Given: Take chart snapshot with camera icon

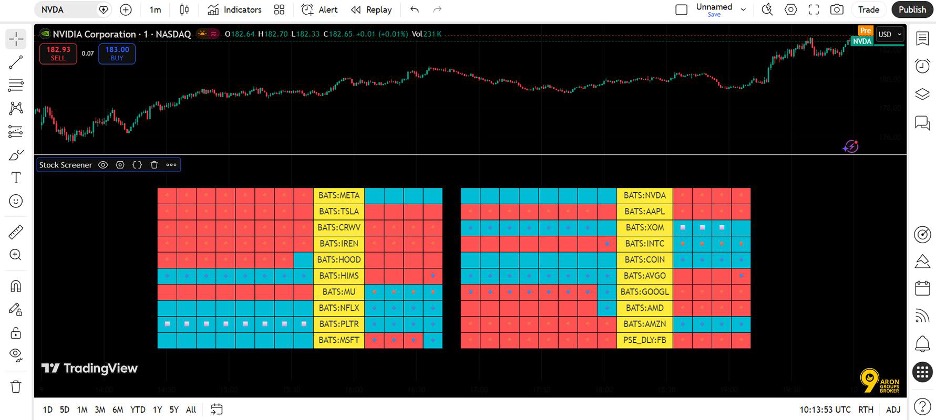Looking at the screenshot, I should click(837, 10).
